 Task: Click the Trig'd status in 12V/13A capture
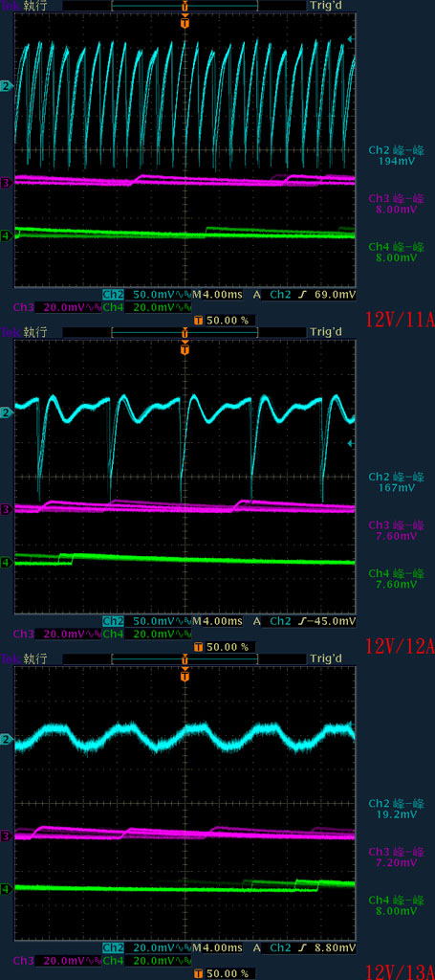point(326,658)
